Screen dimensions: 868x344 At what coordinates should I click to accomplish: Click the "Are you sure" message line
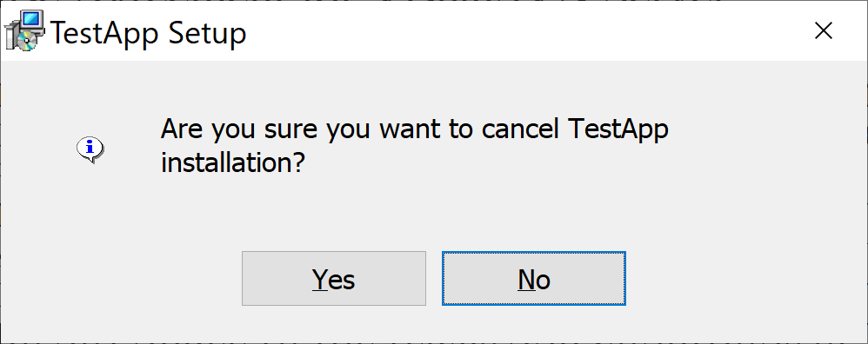click(414, 130)
